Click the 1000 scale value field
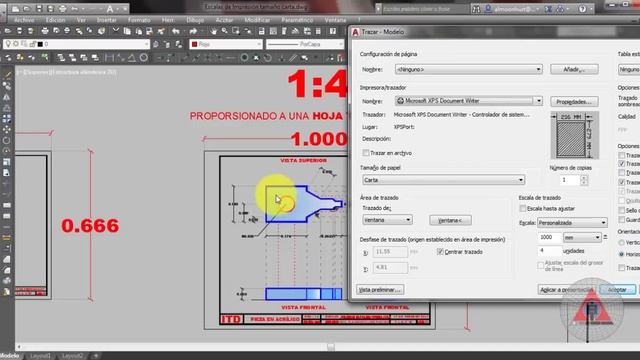 pyautogui.click(x=549, y=237)
